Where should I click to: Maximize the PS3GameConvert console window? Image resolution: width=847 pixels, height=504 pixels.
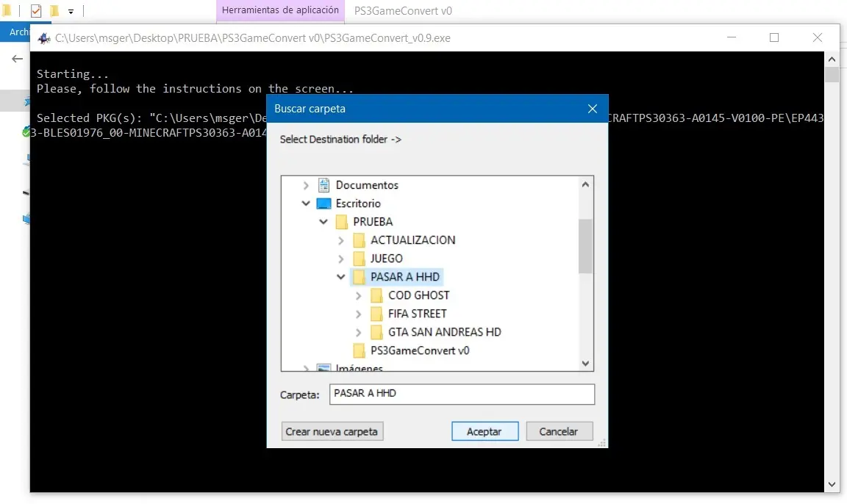(774, 37)
